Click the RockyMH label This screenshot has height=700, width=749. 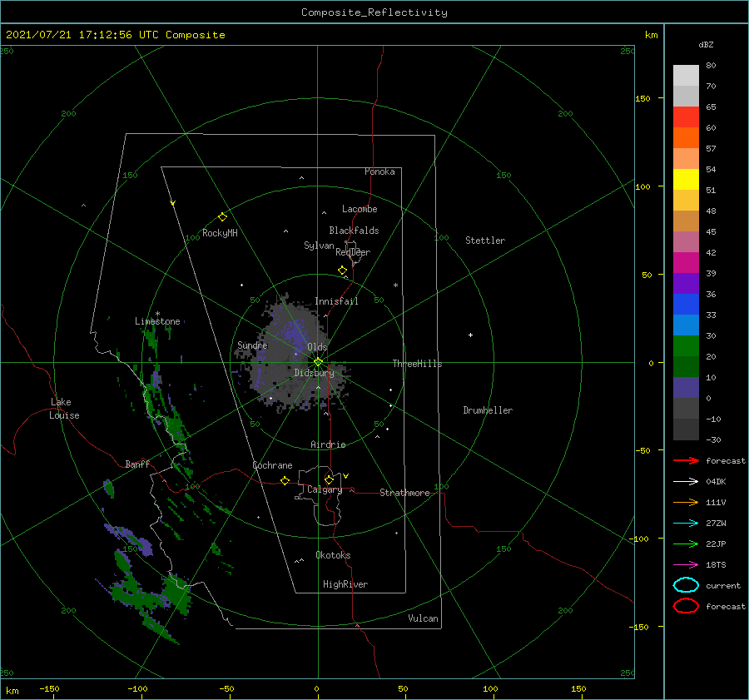pos(220,233)
